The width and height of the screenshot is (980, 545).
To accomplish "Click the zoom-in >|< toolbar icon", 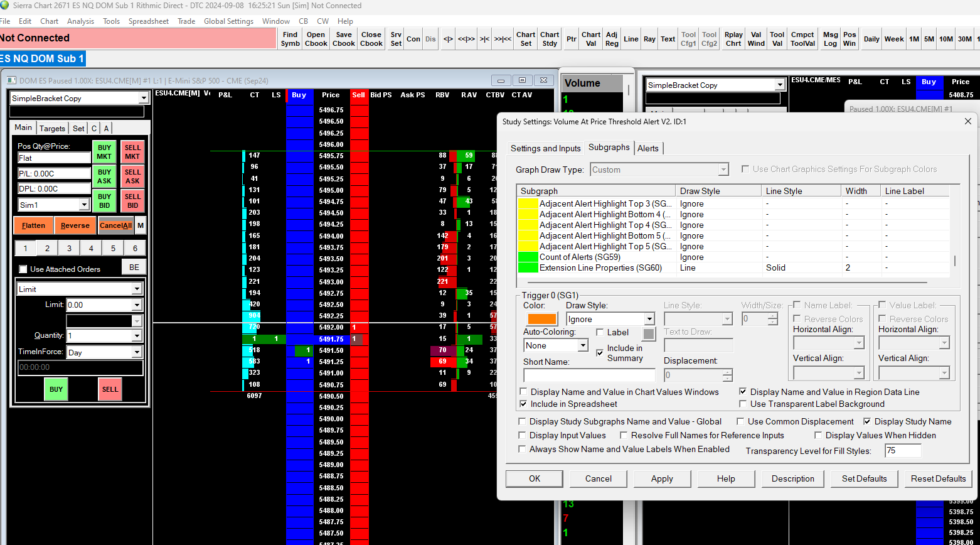I will point(484,39).
